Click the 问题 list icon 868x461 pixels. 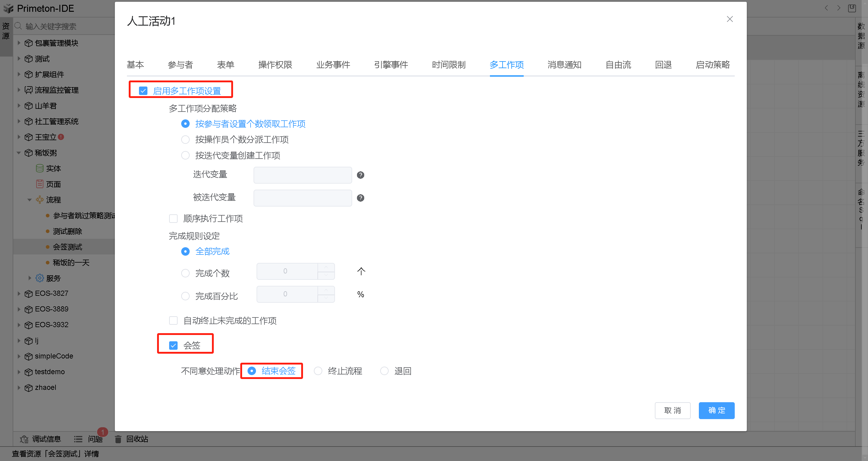[x=78, y=439]
